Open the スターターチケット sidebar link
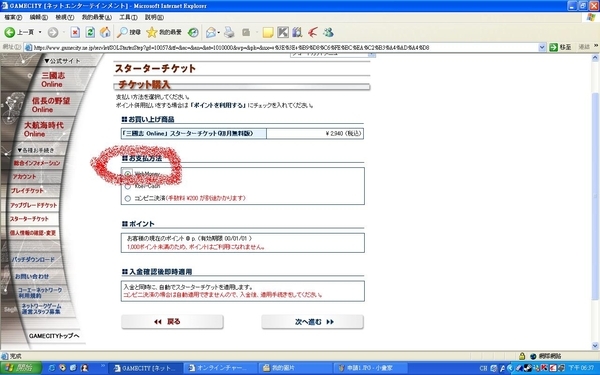Screen dimensions: 600x375 [x=29, y=219]
